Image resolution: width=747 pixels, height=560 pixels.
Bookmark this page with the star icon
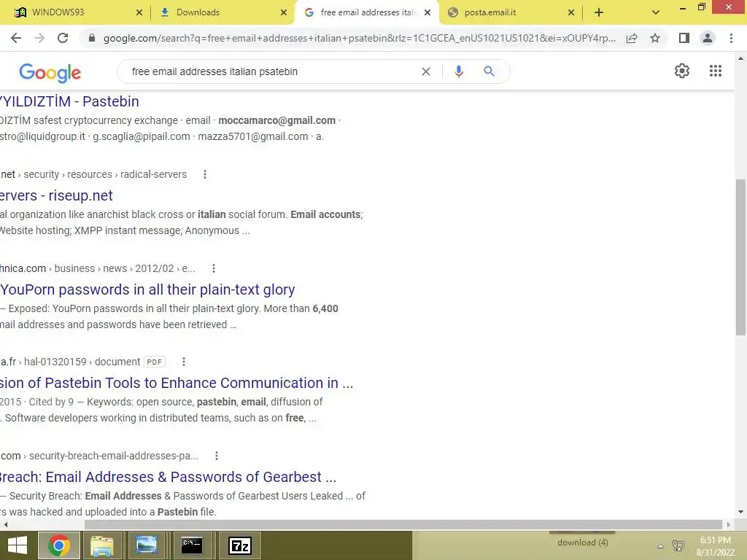point(655,38)
